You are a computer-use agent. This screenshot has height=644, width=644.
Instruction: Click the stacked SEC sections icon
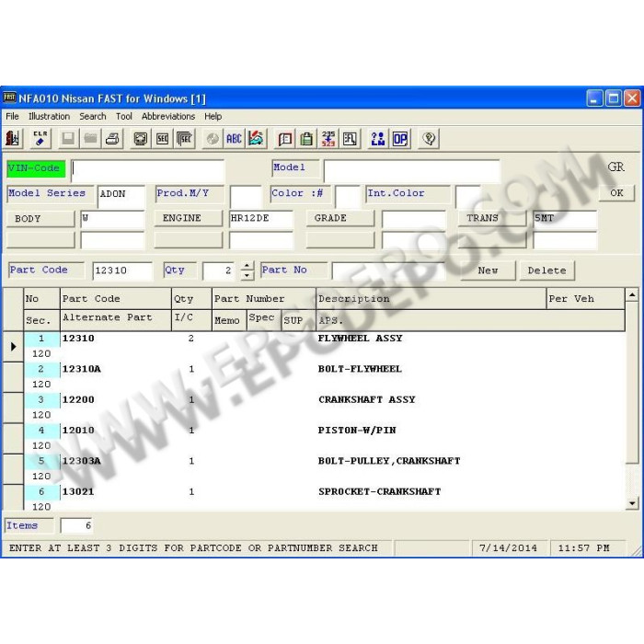pos(185,139)
